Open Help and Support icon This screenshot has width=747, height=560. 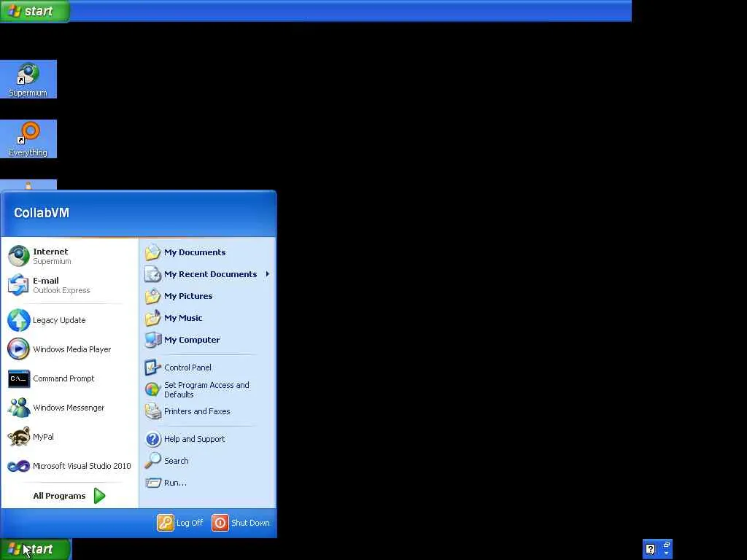(153, 438)
